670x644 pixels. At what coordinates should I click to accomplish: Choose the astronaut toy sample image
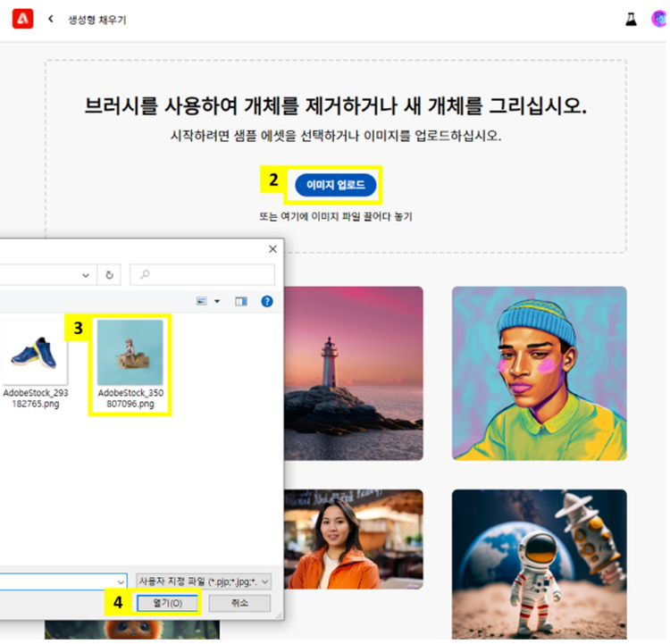point(540,565)
